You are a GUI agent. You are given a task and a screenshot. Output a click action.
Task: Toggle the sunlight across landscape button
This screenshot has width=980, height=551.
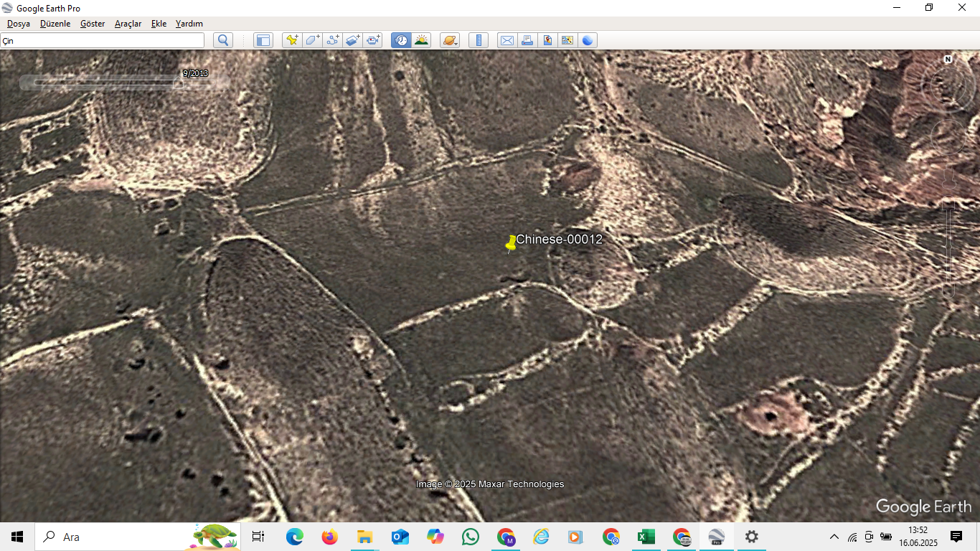421,40
